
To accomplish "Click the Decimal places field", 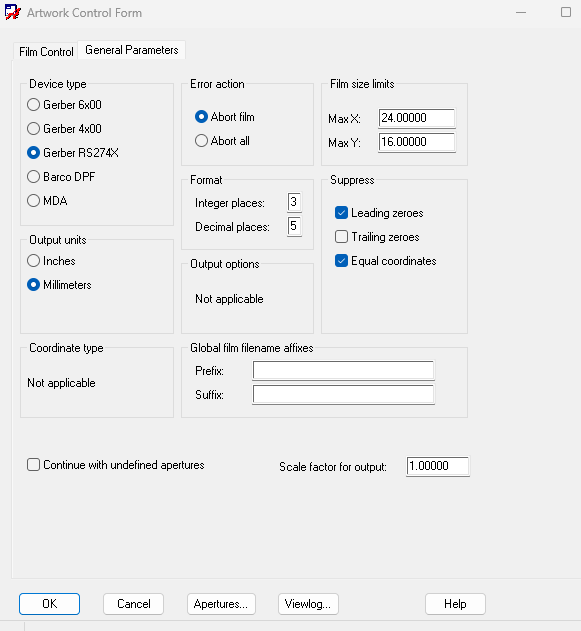I will (294, 226).
